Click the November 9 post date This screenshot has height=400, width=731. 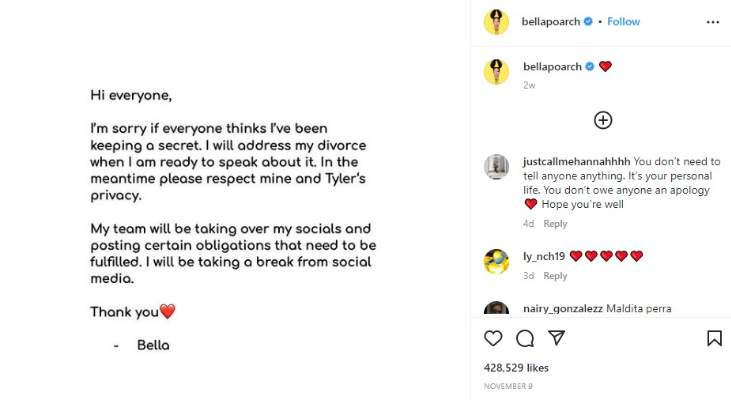pos(507,386)
